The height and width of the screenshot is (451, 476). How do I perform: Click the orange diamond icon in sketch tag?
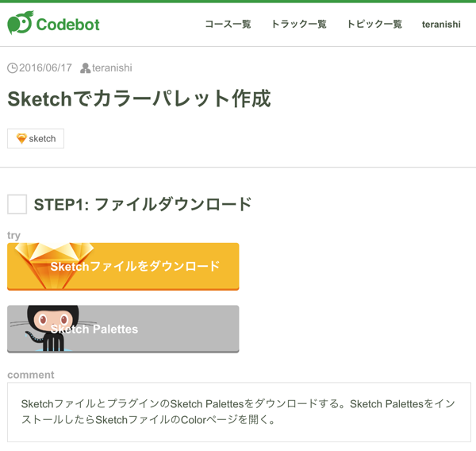point(21,138)
